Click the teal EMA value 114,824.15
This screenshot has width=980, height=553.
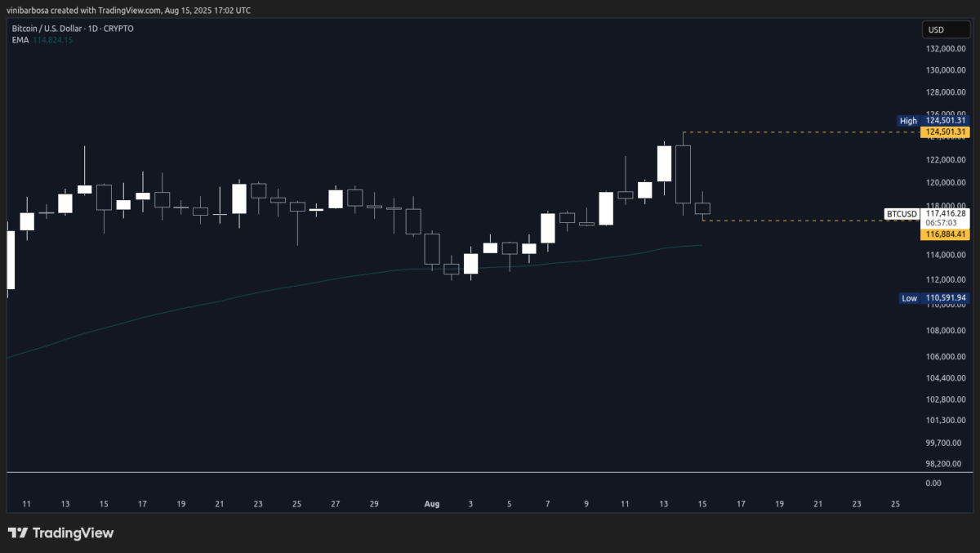click(x=54, y=39)
